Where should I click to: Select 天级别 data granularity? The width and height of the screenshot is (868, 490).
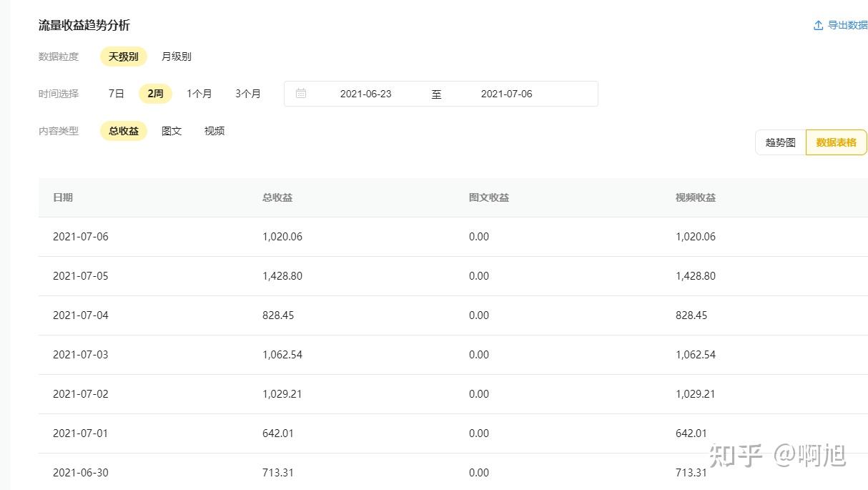(124, 57)
